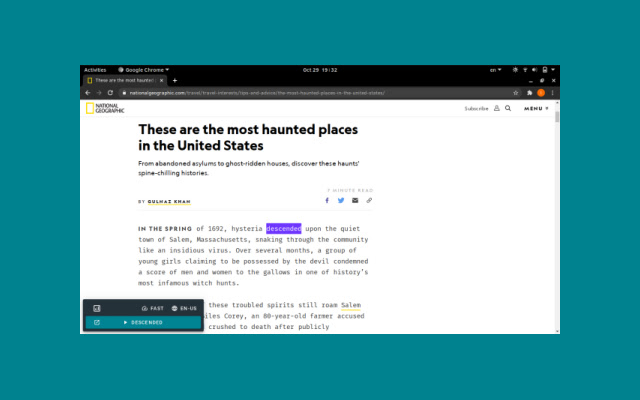Open the clock showing Oct 29
Screen dimensions: 640x400
[x=320, y=70]
